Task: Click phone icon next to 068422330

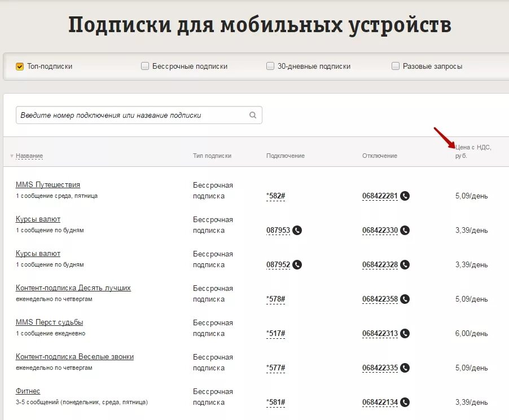Action: click(405, 230)
